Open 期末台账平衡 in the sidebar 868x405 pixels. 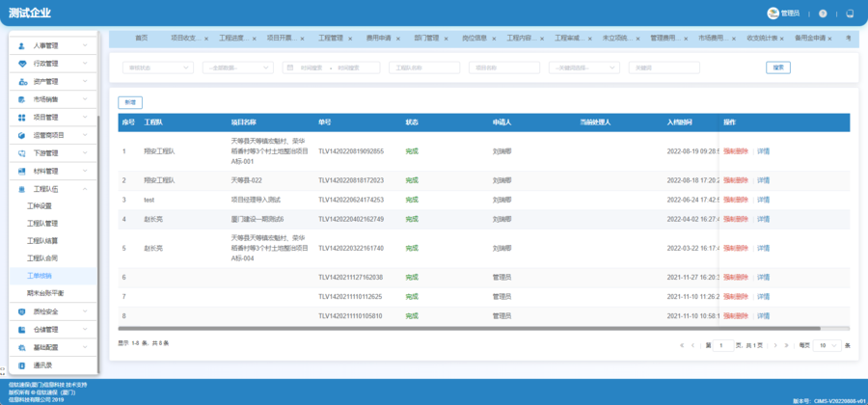[45, 293]
